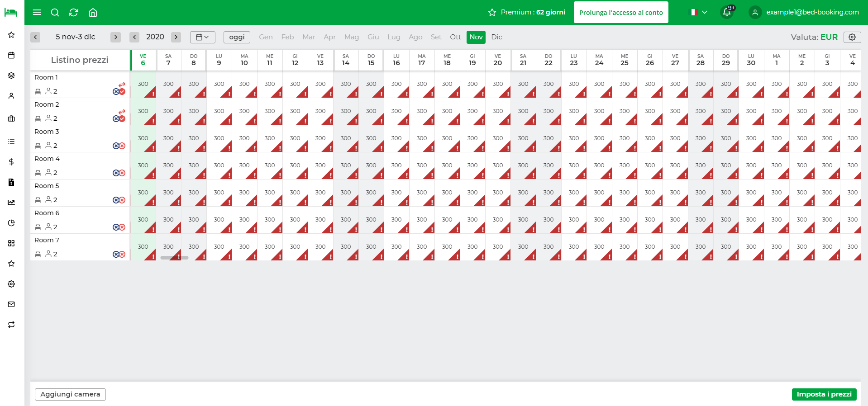Image resolution: width=868 pixels, height=406 pixels.
Task: Click the user account avatar icon
Action: 755,12
